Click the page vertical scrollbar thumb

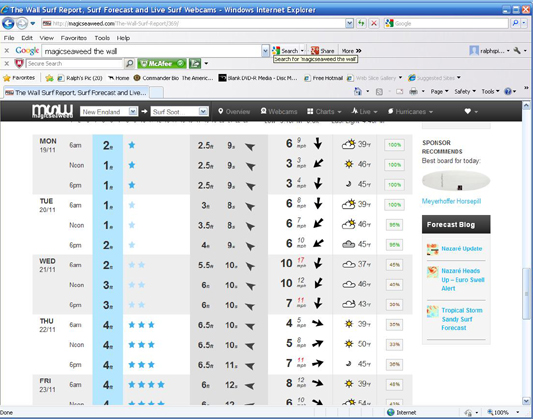pos(526,294)
